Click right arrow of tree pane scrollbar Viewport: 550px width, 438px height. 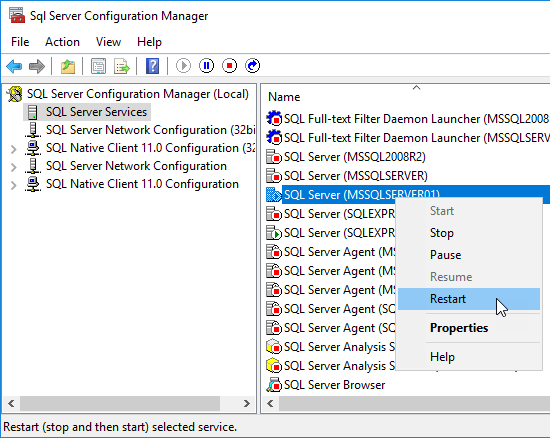[247, 404]
